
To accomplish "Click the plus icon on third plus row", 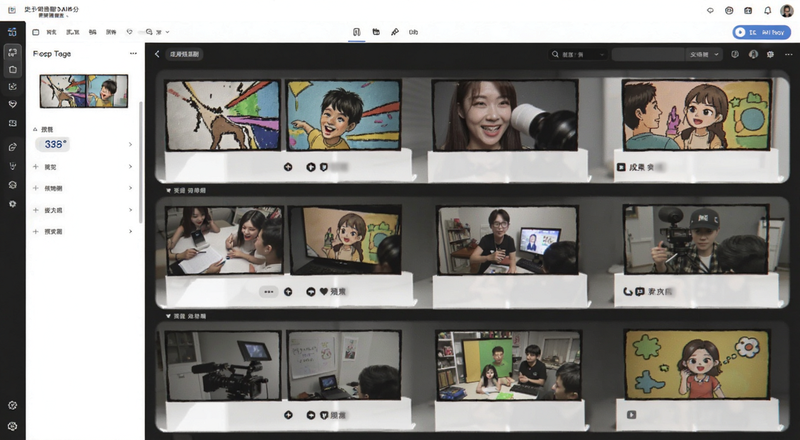I will [x=36, y=210].
